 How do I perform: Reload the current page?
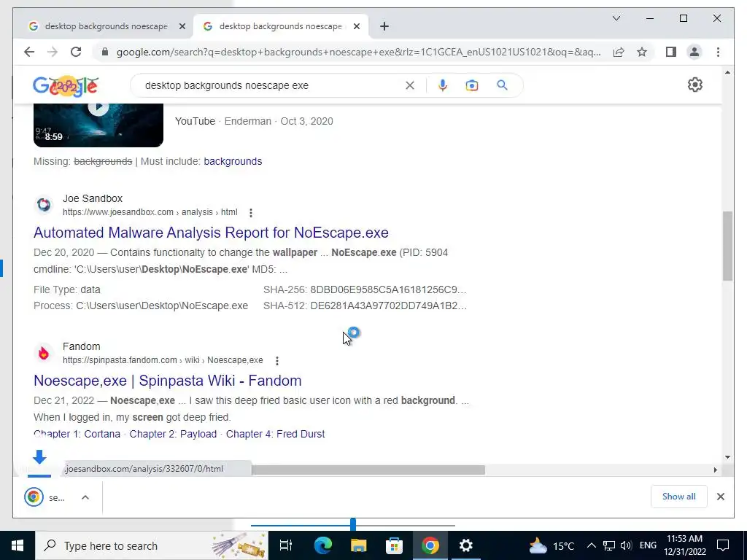76,52
